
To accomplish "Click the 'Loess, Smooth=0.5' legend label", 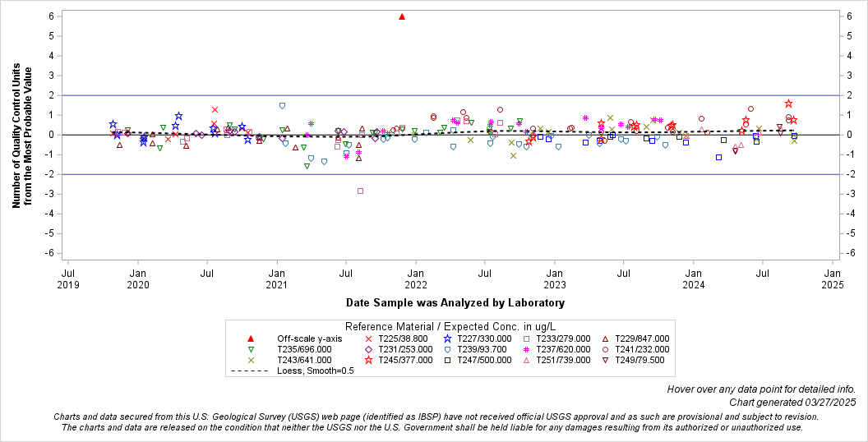I will click(316, 371).
